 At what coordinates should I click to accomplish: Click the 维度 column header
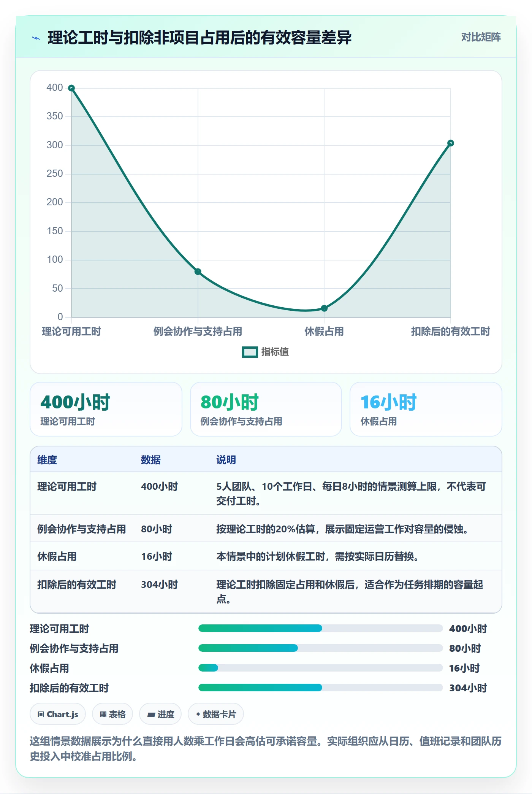pos(47,460)
